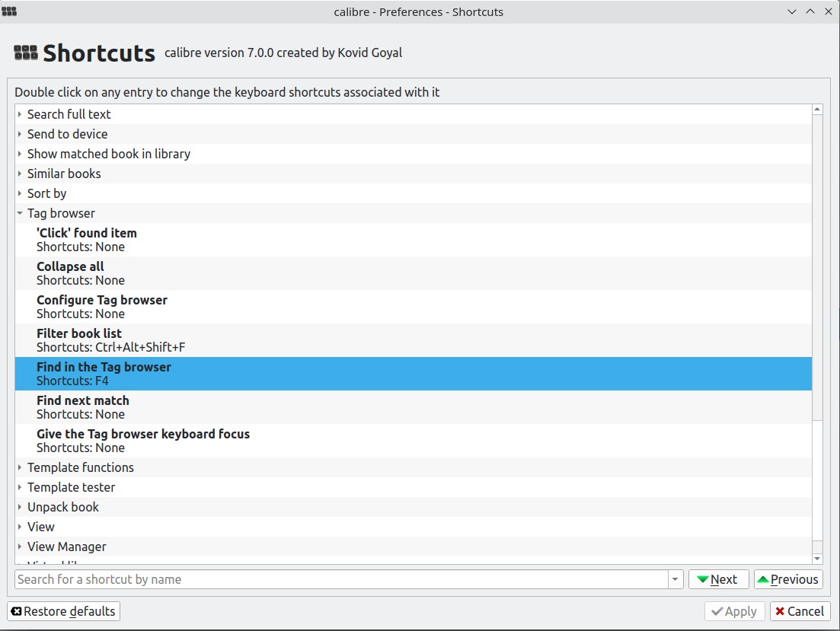The height and width of the screenshot is (631, 840).
Task: Expand the Template tester group
Action: (x=19, y=487)
